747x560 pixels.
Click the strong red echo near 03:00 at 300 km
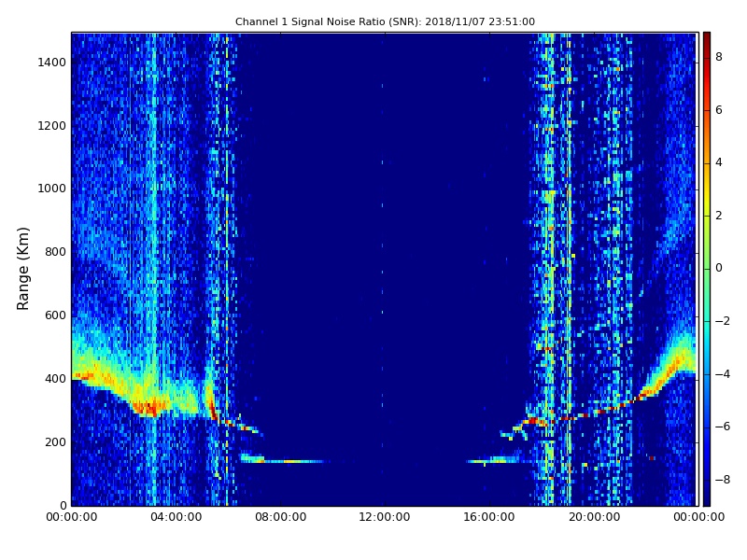(x=149, y=408)
